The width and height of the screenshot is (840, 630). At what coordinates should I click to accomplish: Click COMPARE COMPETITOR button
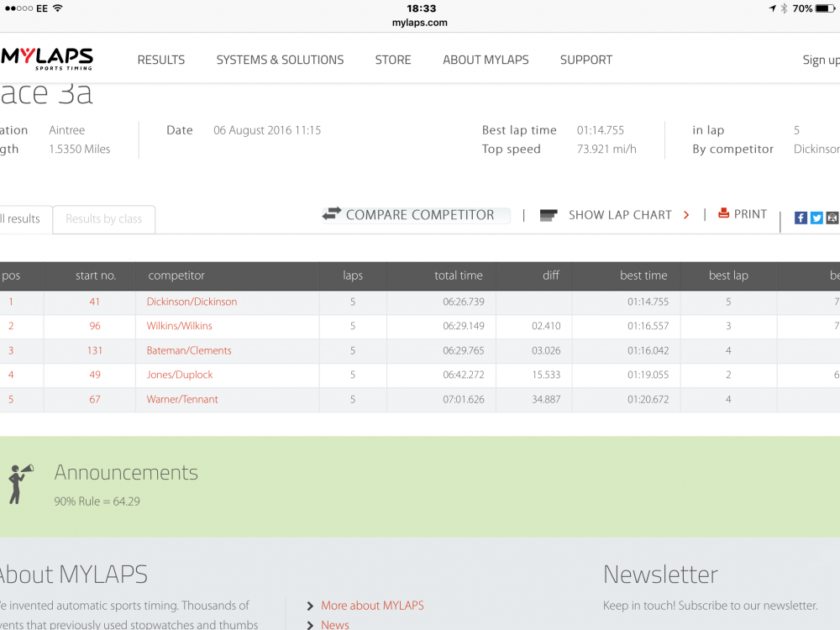(x=417, y=215)
